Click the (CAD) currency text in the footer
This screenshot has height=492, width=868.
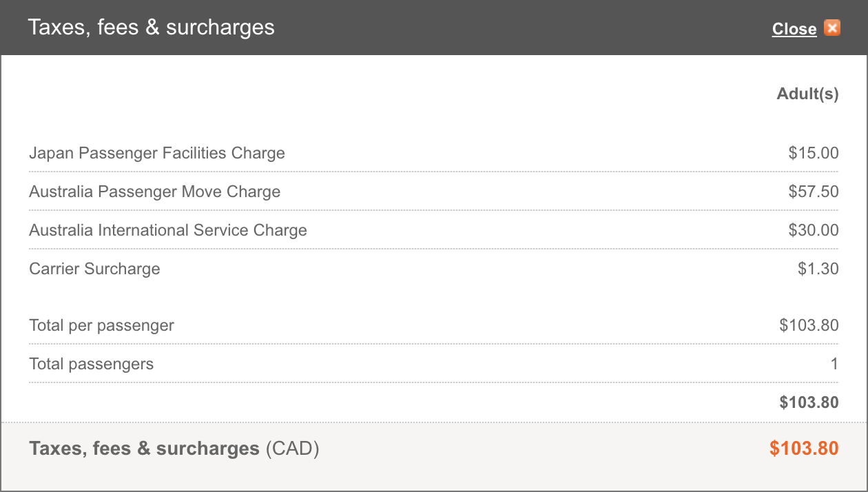pyautogui.click(x=293, y=449)
